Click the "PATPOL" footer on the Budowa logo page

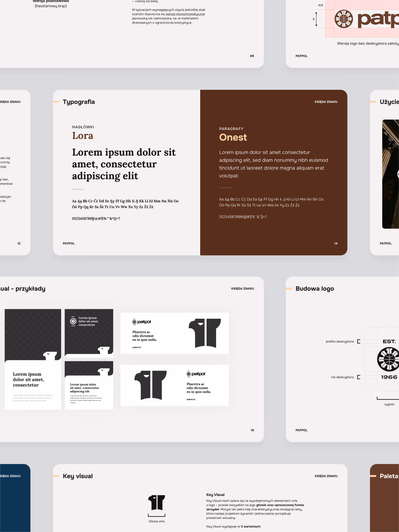click(301, 430)
